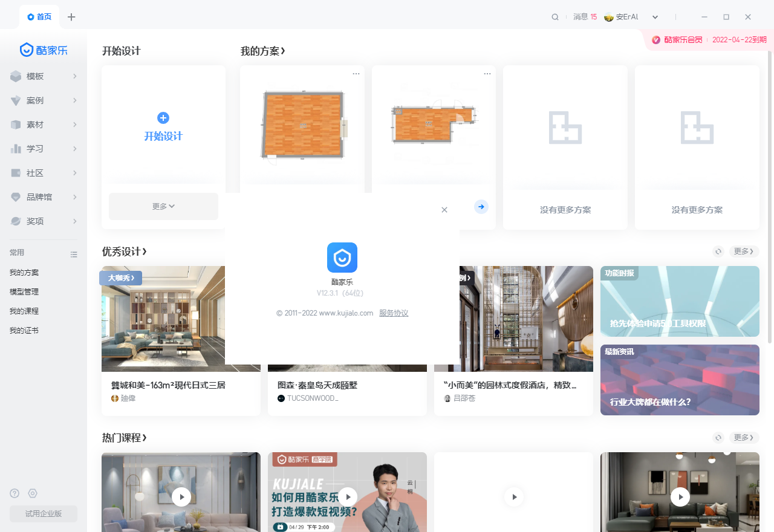Viewport: 774px width, 532px height.
Task: Click the blue arrow on second plan card
Action: [481, 207]
